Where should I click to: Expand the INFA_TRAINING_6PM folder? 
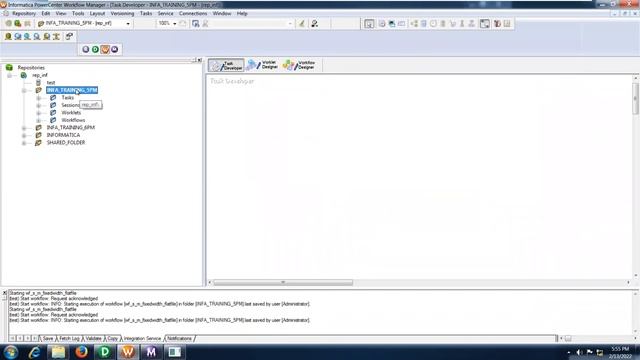(x=24, y=128)
